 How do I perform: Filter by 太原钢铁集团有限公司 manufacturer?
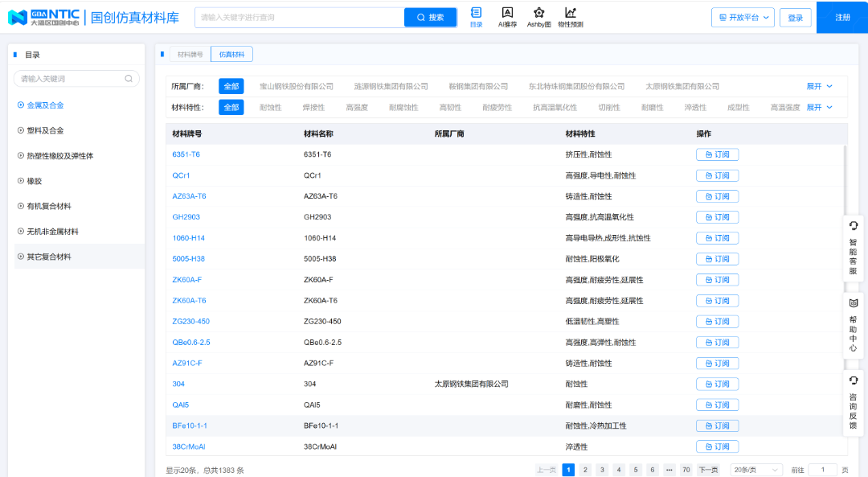click(682, 86)
